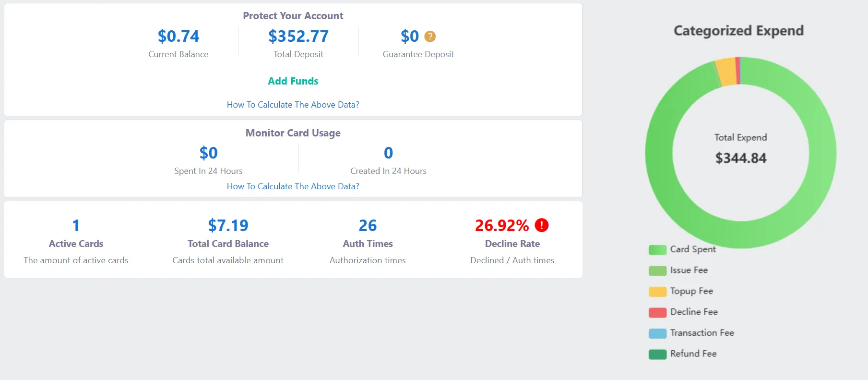Click the red warning icon by Decline Rate
Screen dimensions: 868x380
click(x=541, y=225)
